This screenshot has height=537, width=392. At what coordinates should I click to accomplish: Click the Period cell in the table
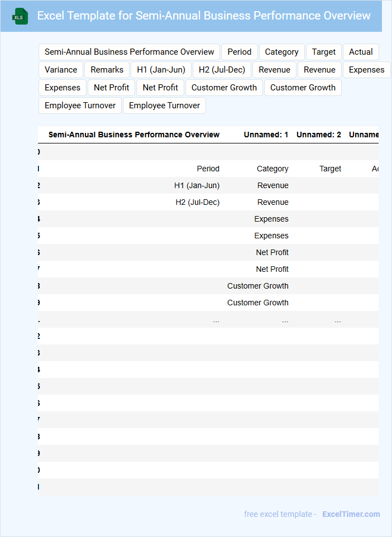tap(208, 169)
